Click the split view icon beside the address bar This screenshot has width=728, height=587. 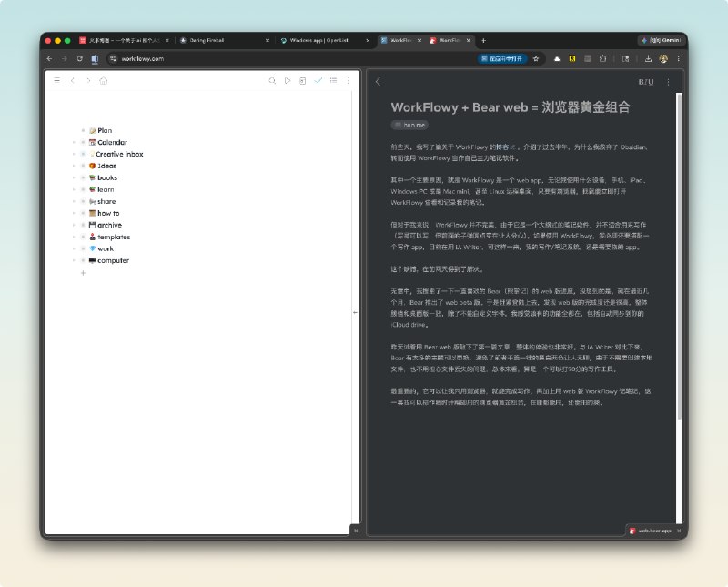95,58
